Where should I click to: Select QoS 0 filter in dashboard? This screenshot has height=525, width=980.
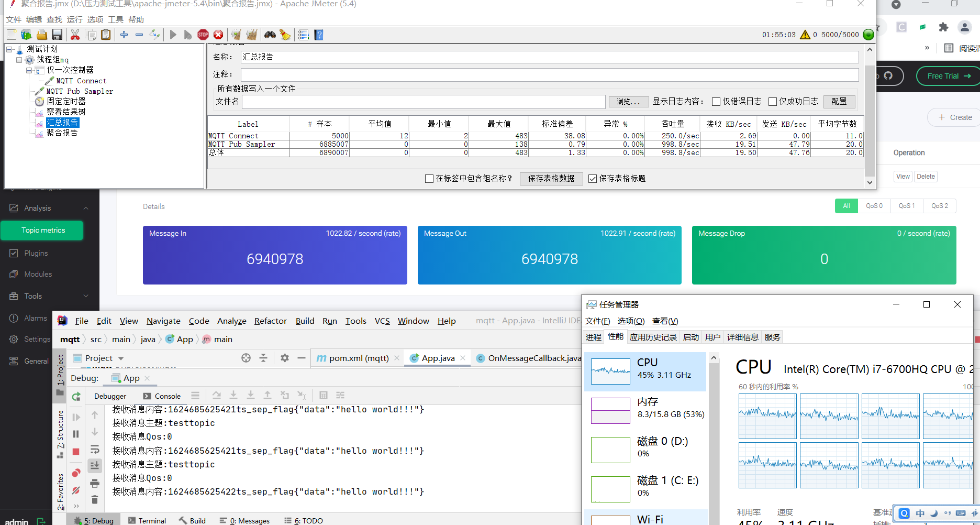click(x=874, y=206)
